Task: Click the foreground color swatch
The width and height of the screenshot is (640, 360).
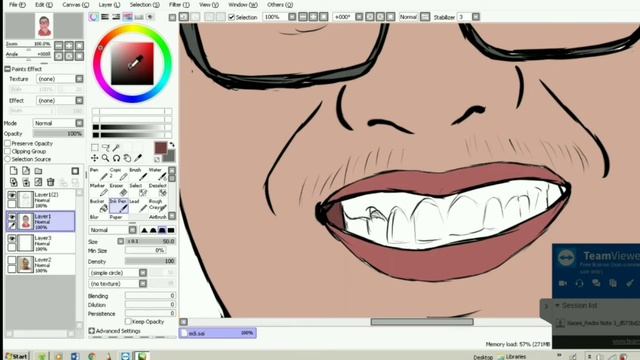Action: click(x=160, y=147)
